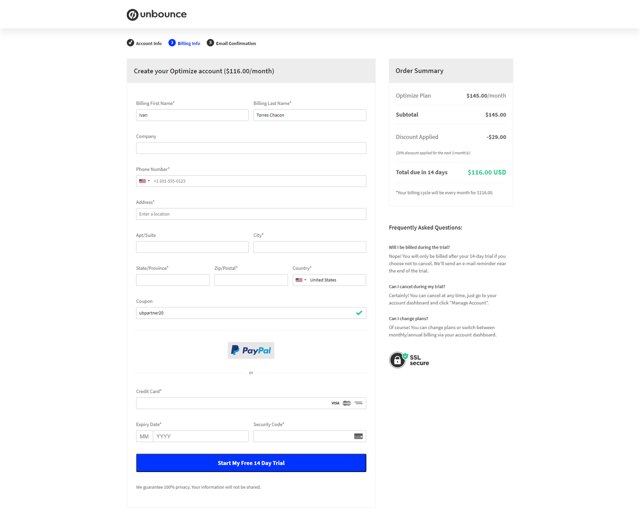
Task: Click the Coupon code field
Action: click(x=251, y=313)
